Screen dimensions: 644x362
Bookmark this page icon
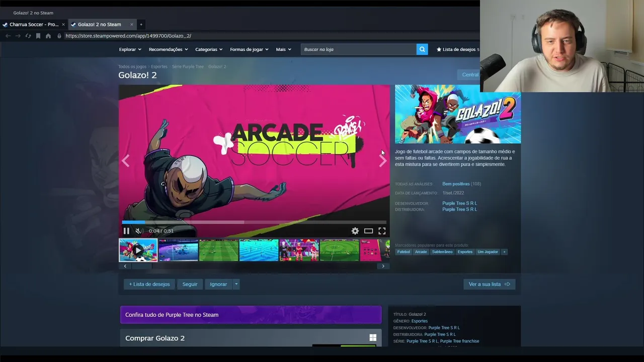[x=38, y=36]
